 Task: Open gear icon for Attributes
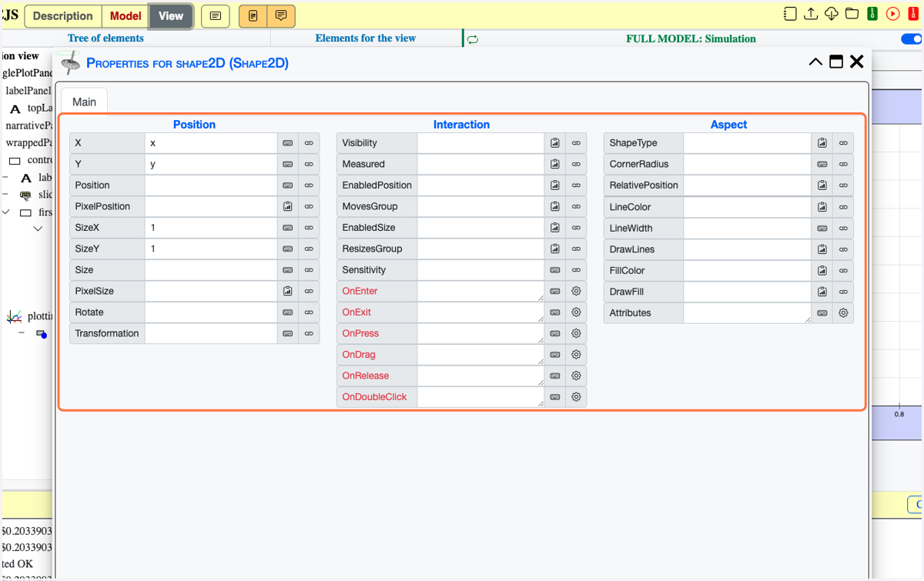click(843, 313)
